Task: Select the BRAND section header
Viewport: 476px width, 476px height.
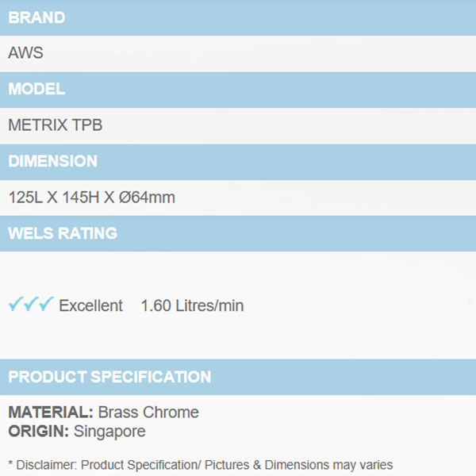Action: coord(36,17)
